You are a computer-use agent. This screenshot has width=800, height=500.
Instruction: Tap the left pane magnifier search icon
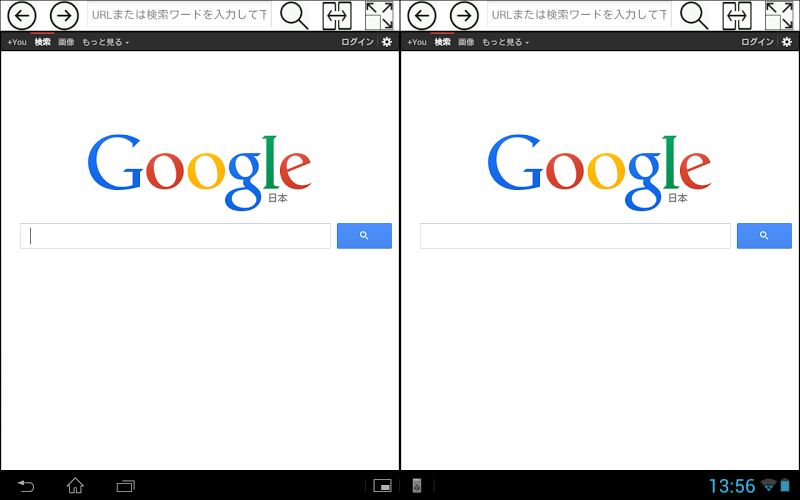(294, 16)
